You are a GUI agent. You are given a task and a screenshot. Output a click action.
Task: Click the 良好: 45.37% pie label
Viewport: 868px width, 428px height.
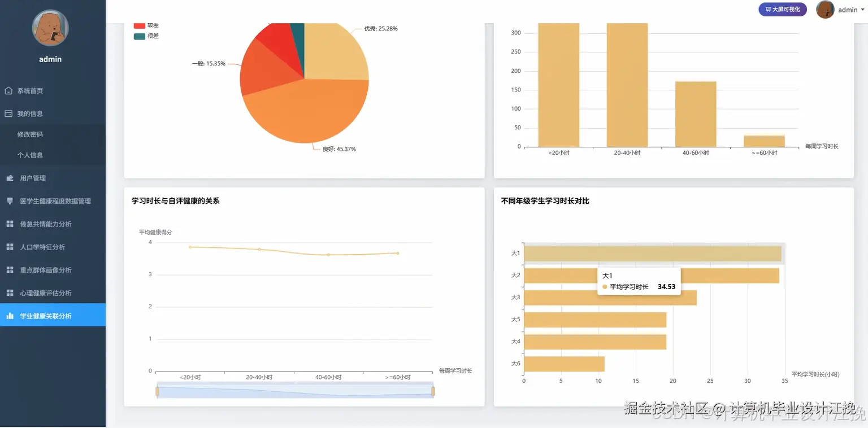339,149
